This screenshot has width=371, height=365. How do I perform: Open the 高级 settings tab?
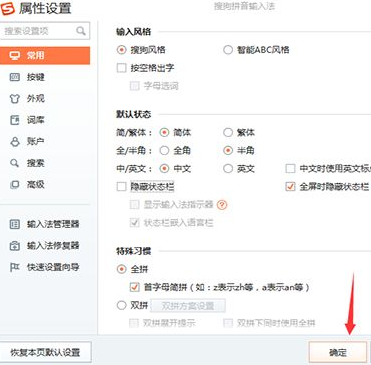click(x=45, y=184)
